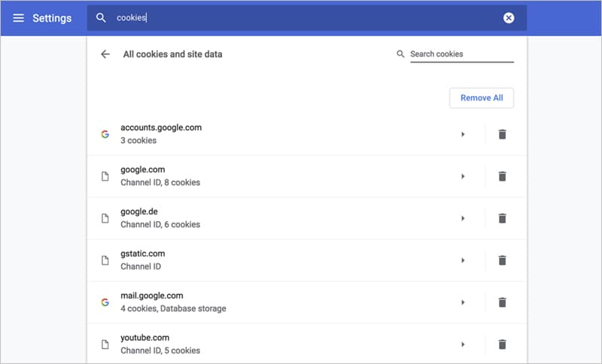The height and width of the screenshot is (364, 602).
Task: Remove youtube.com cookies trash icon
Action: (x=502, y=344)
